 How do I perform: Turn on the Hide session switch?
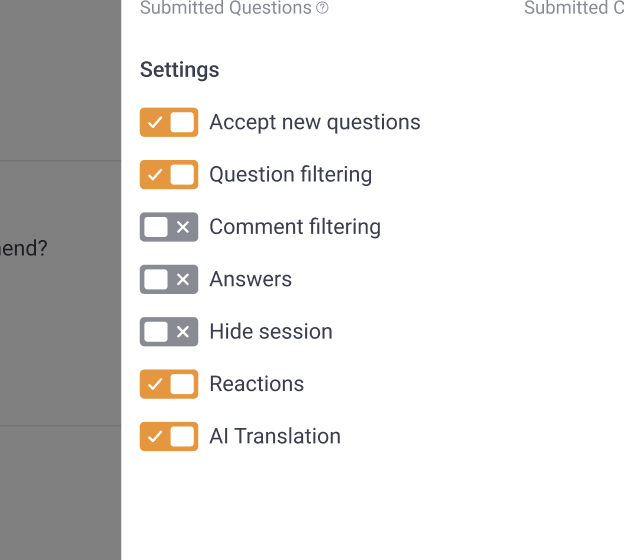click(169, 332)
